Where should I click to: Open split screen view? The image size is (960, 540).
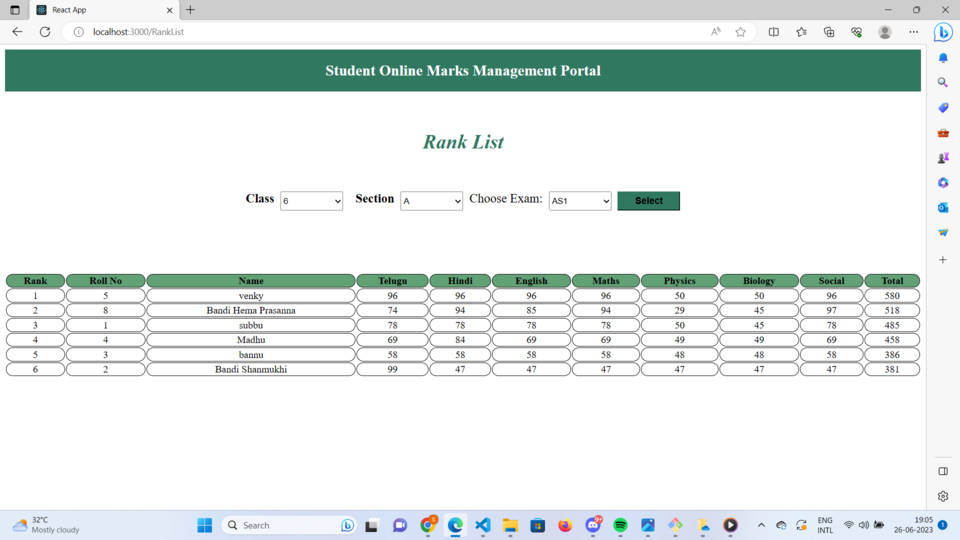pos(774,32)
